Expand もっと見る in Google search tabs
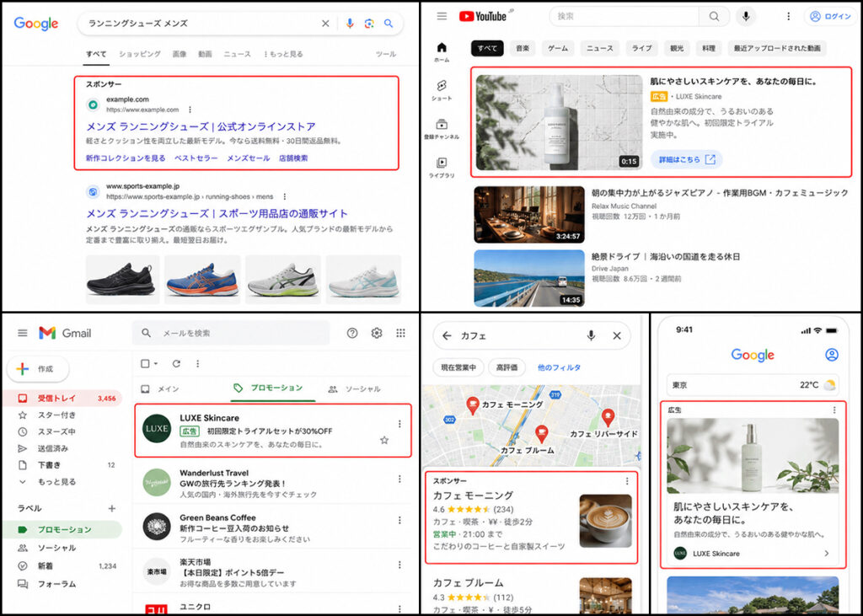863x616 pixels. [283, 54]
